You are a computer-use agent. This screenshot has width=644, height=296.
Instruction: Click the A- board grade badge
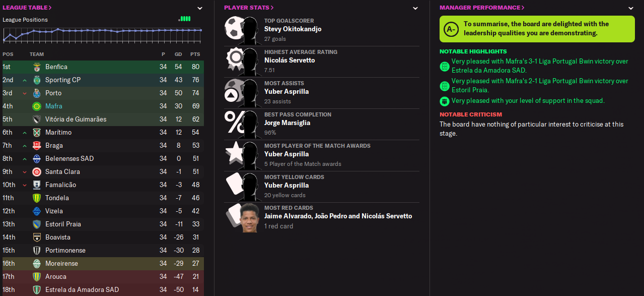(x=451, y=29)
